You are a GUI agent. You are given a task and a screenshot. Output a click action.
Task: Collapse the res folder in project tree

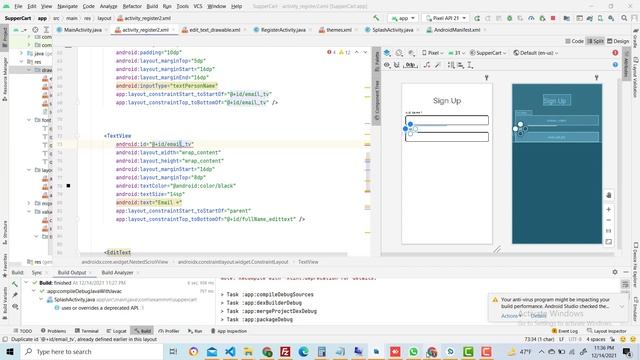(x=22, y=62)
